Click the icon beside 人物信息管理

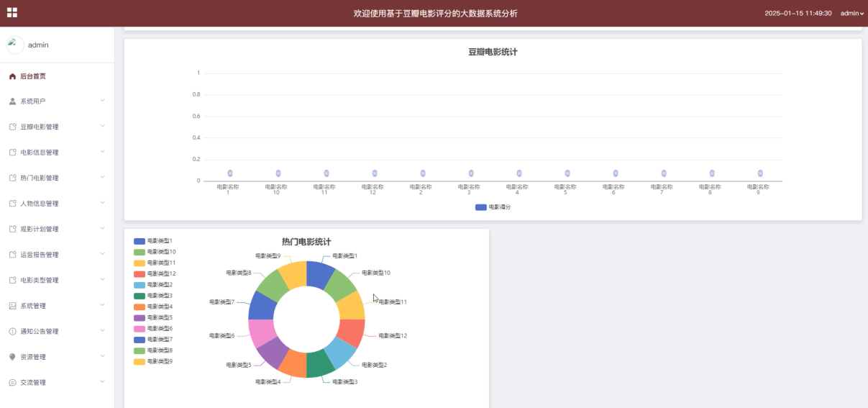pos(12,204)
